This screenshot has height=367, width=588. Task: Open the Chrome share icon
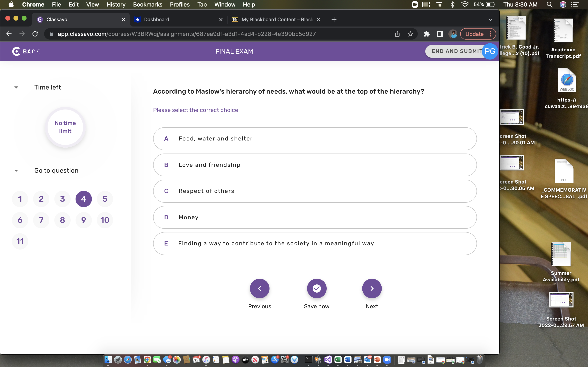click(x=397, y=34)
